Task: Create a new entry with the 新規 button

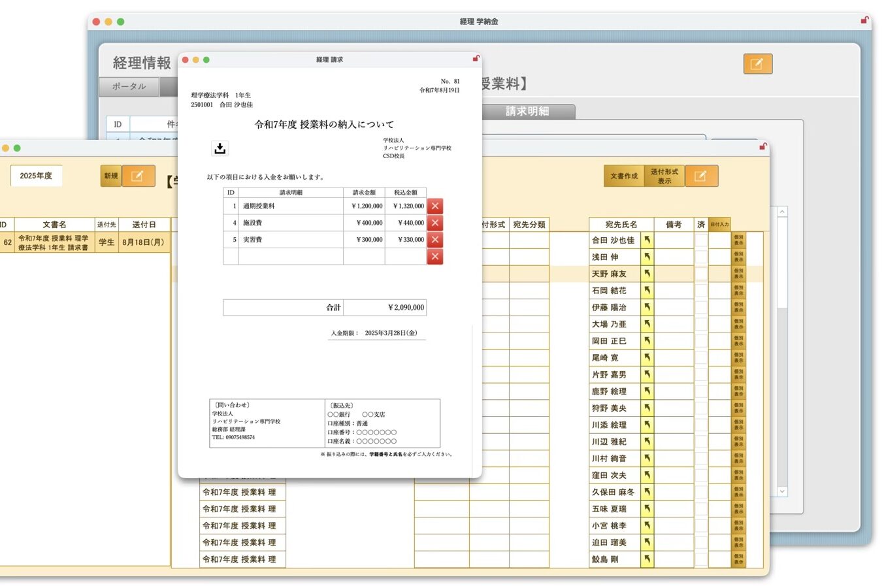Action: click(110, 176)
